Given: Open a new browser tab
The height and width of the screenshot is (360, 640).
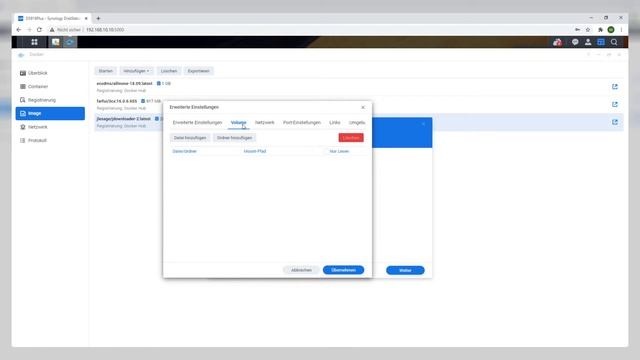Looking at the screenshot, I should point(98,18).
